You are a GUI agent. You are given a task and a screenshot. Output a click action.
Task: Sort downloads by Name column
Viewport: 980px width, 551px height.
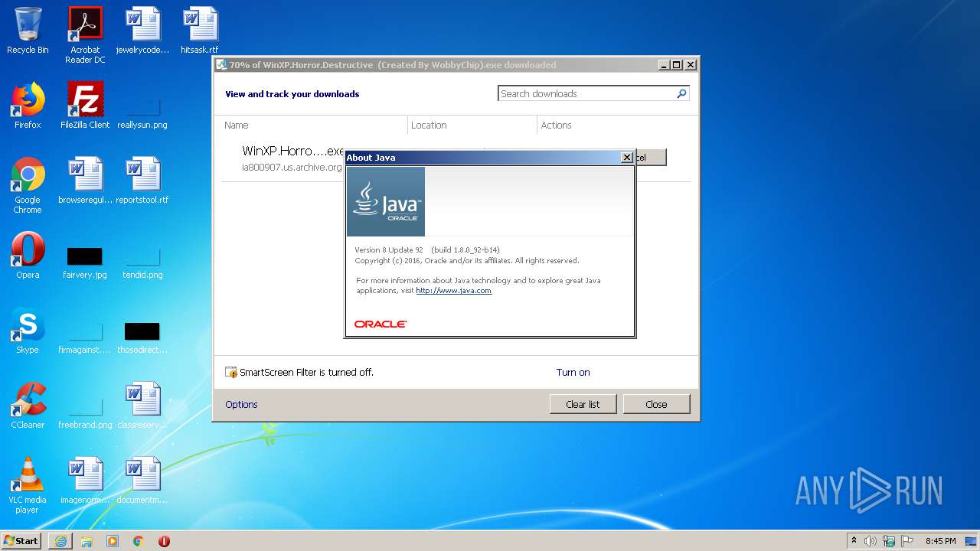(x=314, y=125)
